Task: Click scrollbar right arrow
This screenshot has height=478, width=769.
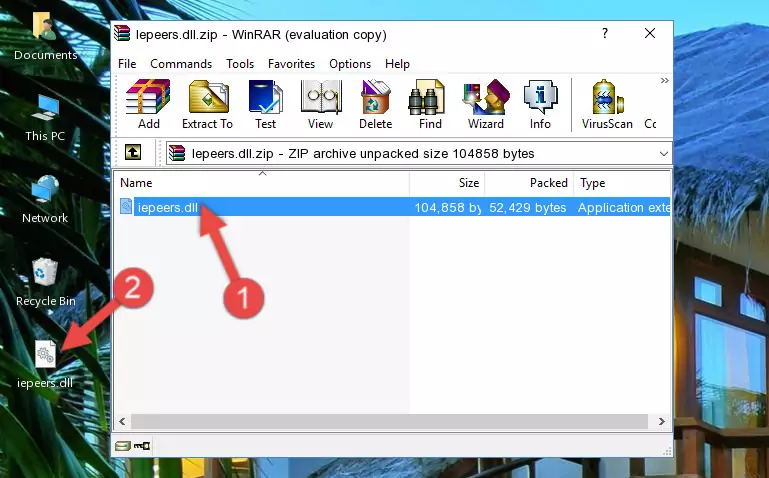Action: tap(662, 421)
